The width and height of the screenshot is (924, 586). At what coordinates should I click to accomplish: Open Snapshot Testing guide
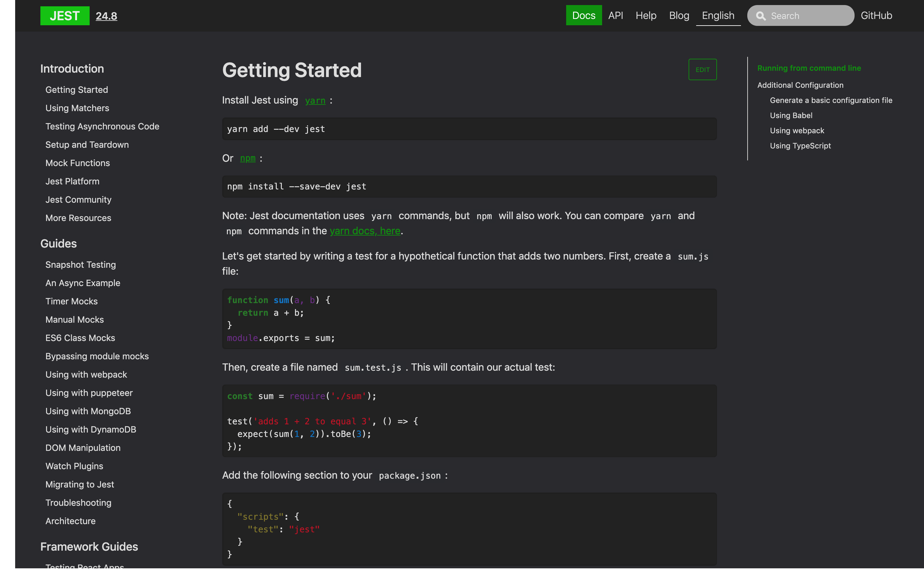tap(80, 265)
